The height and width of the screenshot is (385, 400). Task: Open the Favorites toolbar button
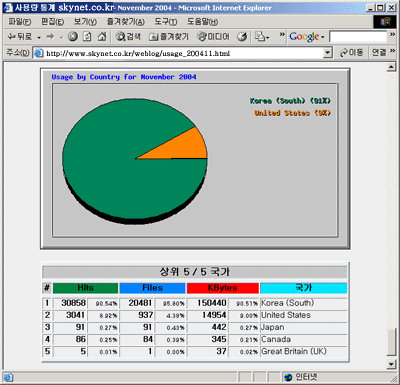[169, 36]
